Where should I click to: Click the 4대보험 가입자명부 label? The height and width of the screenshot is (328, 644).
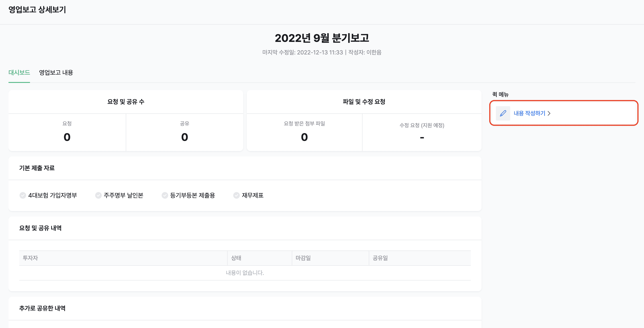point(53,195)
